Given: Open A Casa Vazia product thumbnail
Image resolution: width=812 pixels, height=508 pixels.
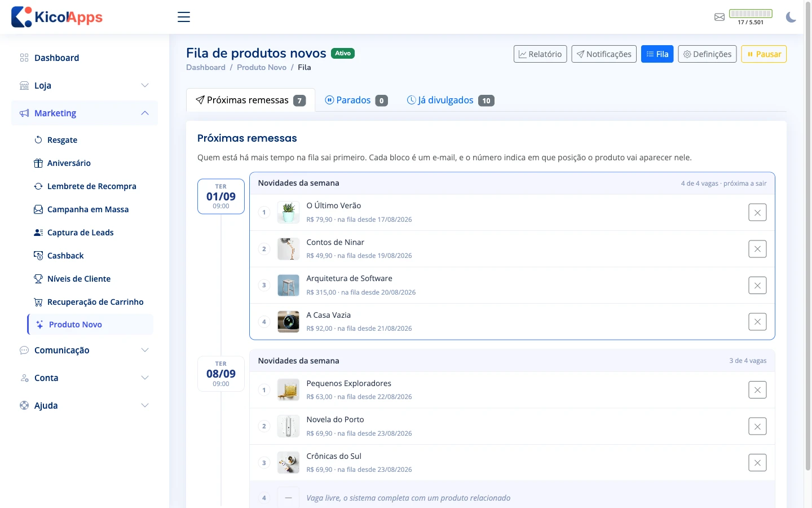Looking at the screenshot, I should 288,322.
